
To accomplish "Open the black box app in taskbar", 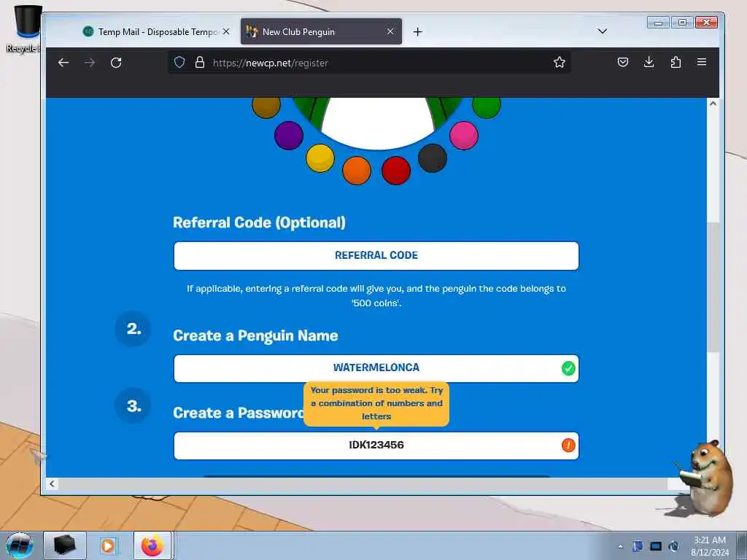I will point(65,545).
